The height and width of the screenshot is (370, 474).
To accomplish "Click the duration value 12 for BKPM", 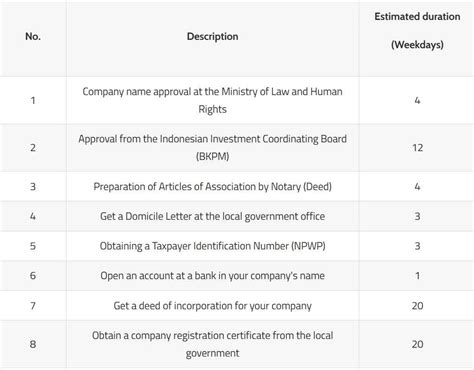I will 417,148.
